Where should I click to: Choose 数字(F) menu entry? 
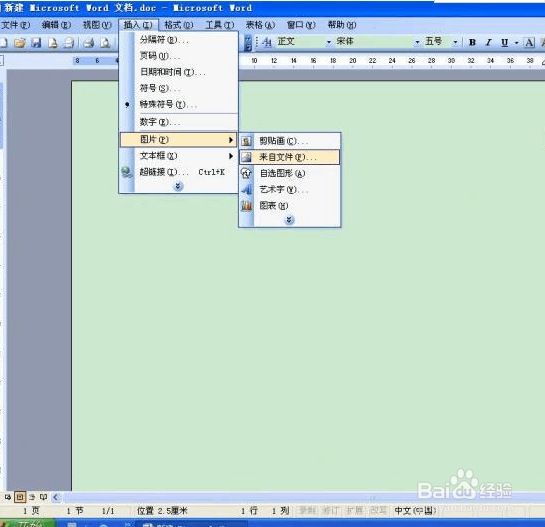pyautogui.click(x=179, y=122)
